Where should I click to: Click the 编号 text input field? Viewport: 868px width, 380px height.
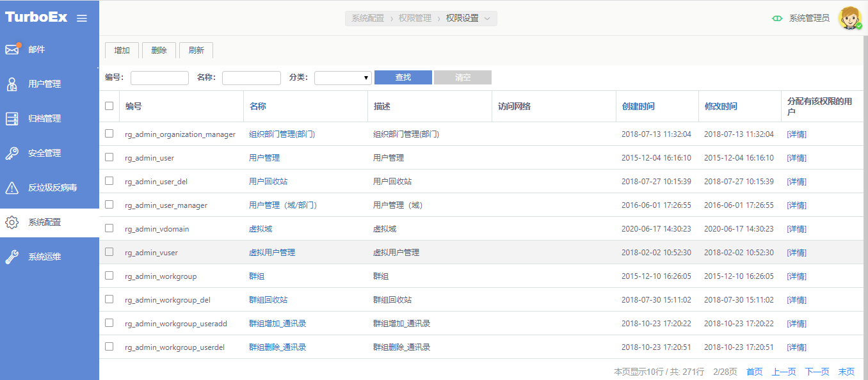tap(159, 78)
